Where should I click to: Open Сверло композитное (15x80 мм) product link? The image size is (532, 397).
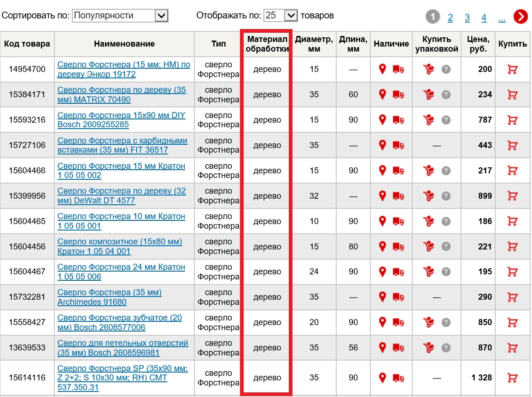[119, 247]
